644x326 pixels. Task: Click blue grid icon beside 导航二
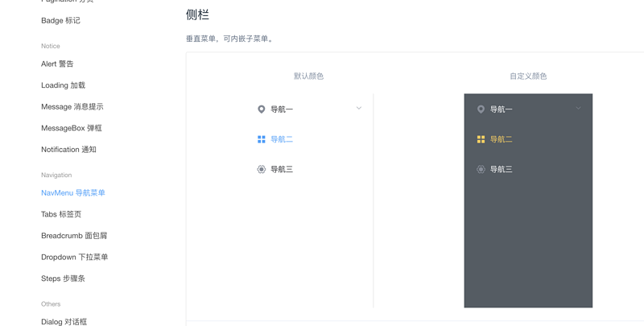[x=261, y=139]
